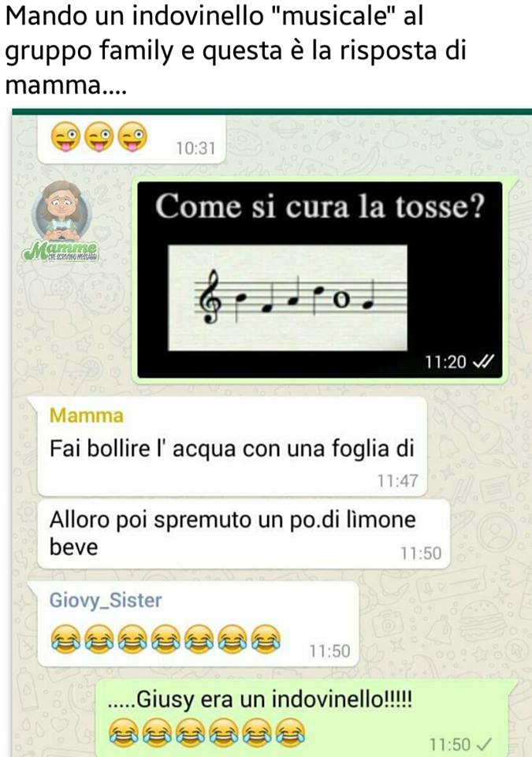This screenshot has width=532, height=757.
Task: Select the first tongue-out emoji at 10:31
Action: (x=65, y=137)
